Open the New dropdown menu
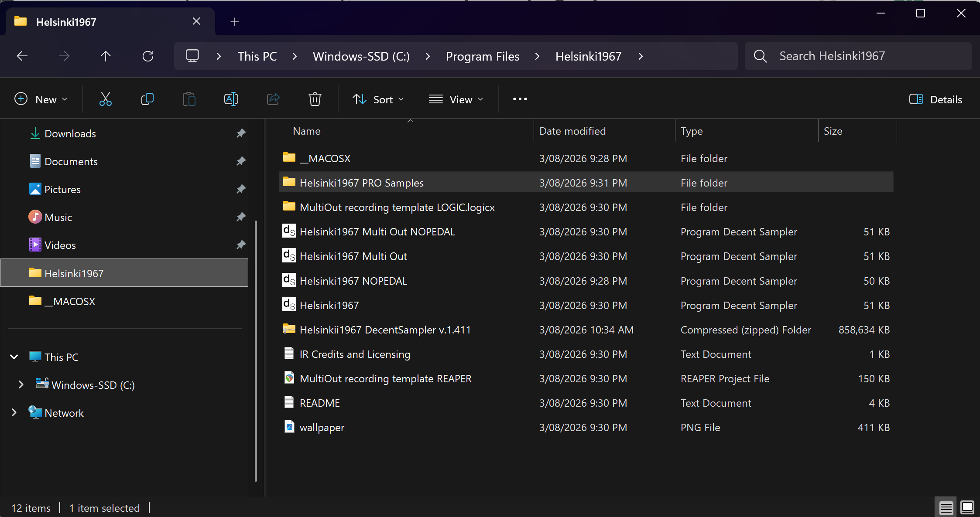Viewport: 980px width, 517px height. [41, 99]
